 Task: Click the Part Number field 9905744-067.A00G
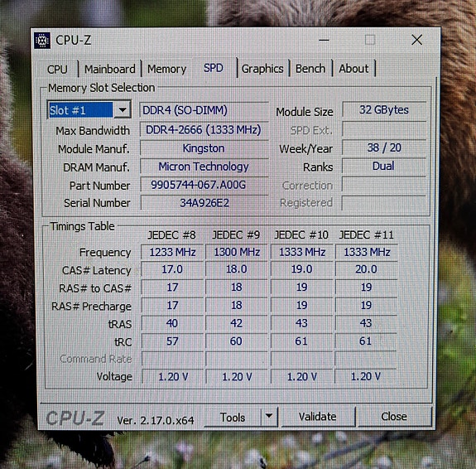pos(204,185)
